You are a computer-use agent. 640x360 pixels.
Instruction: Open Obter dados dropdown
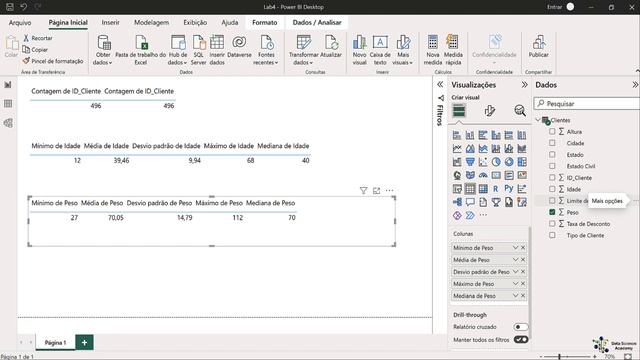[x=103, y=50]
